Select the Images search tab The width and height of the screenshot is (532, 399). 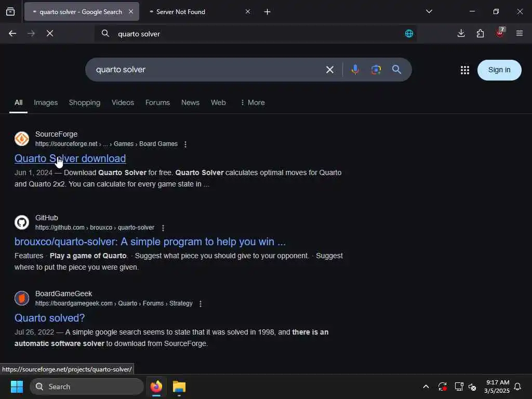point(46,102)
